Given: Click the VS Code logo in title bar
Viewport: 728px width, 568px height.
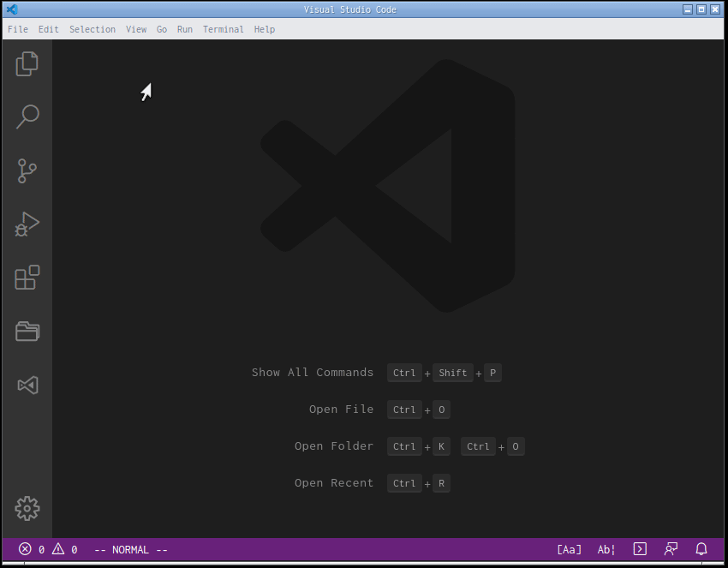Looking at the screenshot, I should (12, 9).
